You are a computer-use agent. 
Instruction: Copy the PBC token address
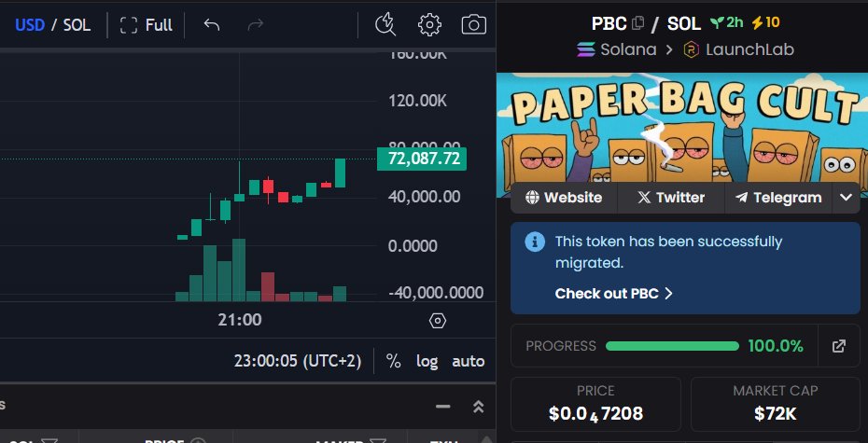click(x=638, y=23)
